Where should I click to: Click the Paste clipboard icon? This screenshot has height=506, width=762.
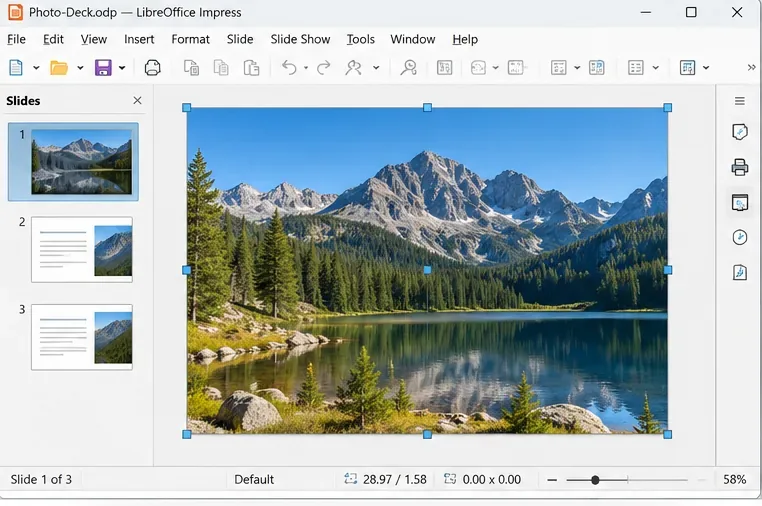251,68
